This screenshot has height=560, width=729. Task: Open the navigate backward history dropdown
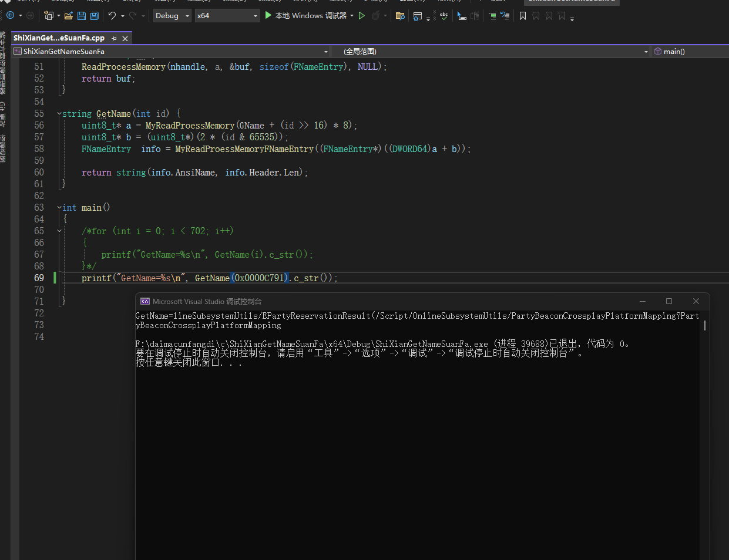tap(20, 16)
